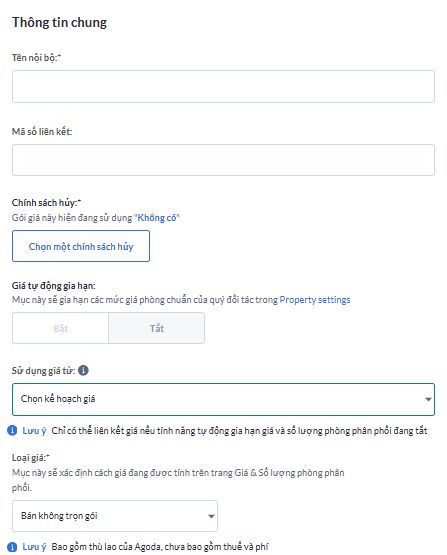Select the Tắt option for Giá tự động gia hạn
Viewport: 447px width, 555px height.
[x=156, y=328]
